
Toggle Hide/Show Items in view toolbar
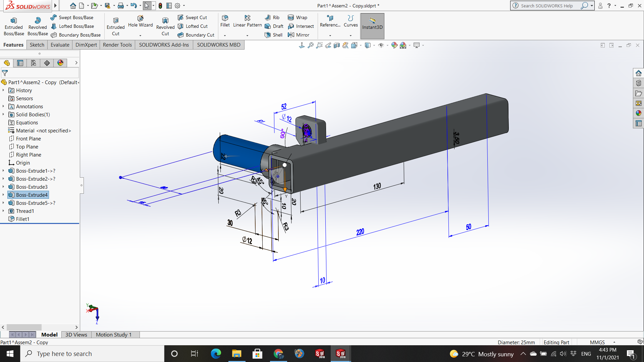tap(381, 45)
